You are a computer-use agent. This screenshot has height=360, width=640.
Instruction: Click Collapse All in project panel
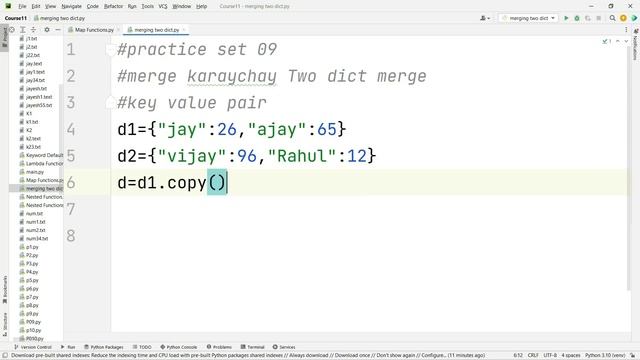(33, 30)
